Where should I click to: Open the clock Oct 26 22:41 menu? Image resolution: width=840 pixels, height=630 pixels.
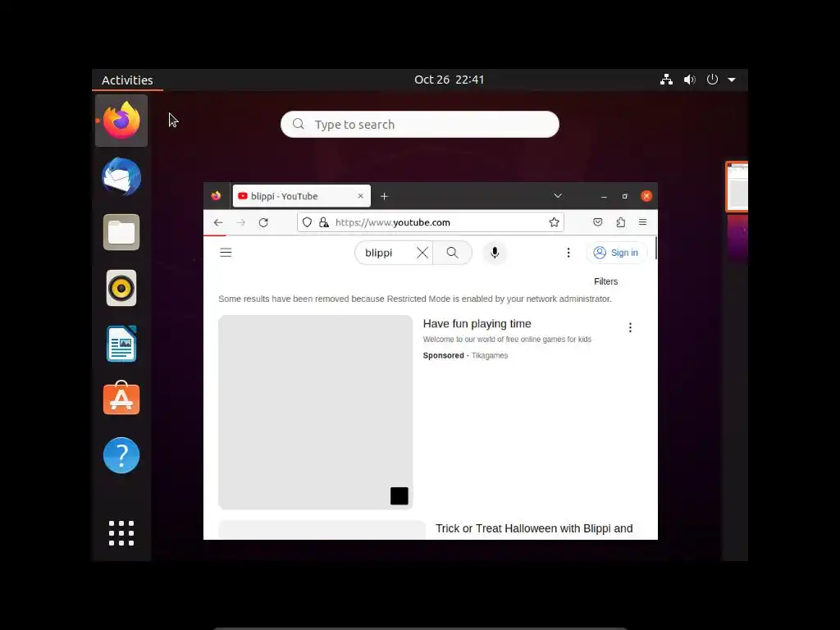click(449, 80)
